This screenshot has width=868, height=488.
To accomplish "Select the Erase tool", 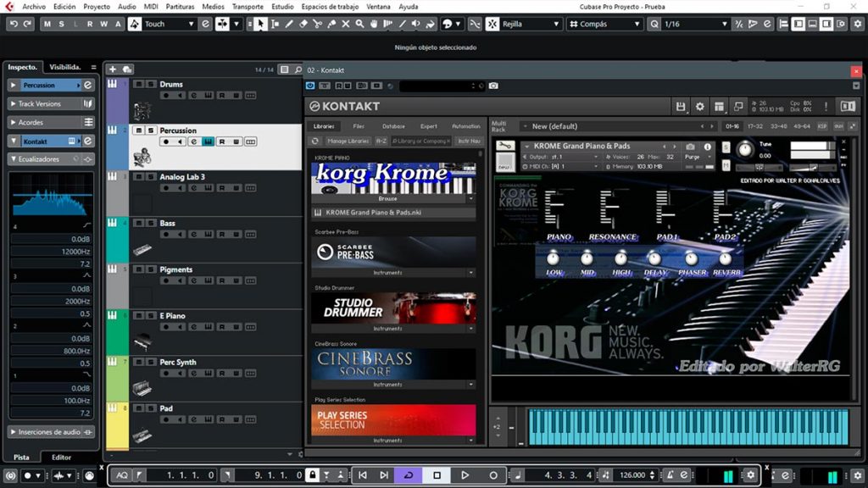I will [x=303, y=24].
